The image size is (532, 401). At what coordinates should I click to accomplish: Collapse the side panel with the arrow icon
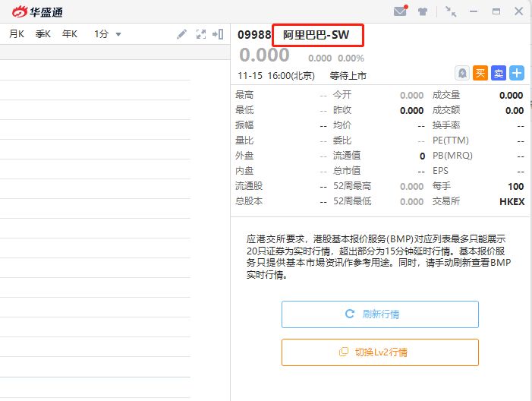tap(218, 34)
